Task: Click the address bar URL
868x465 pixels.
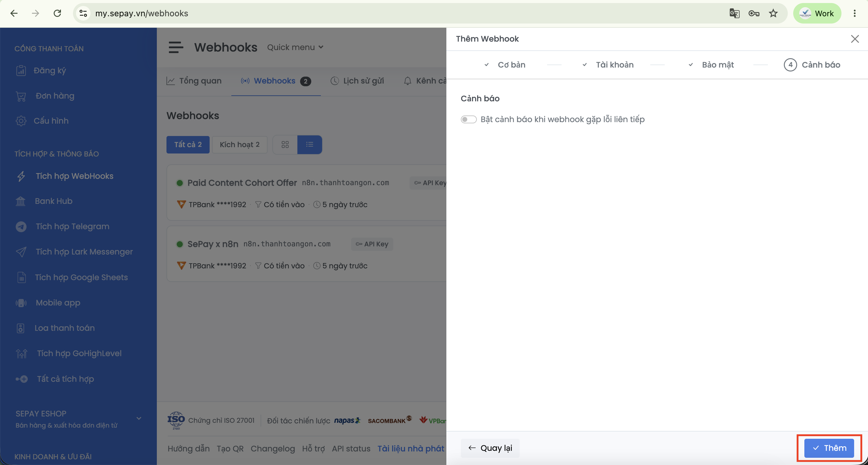Action: 141,14
